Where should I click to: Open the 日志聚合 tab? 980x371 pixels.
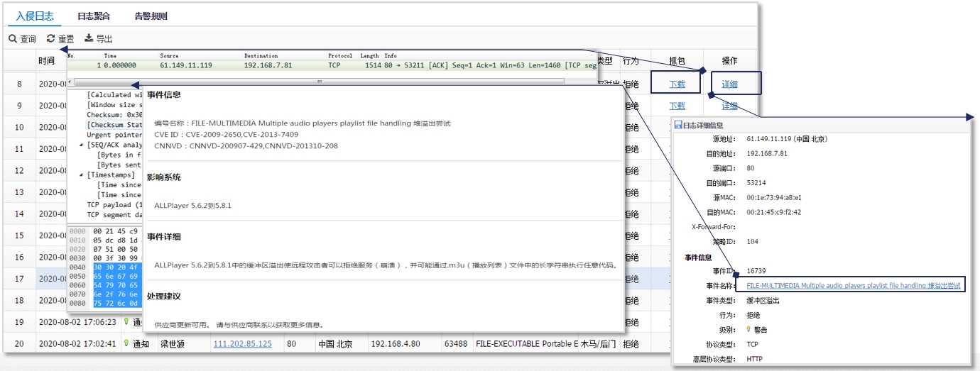pyautogui.click(x=95, y=16)
